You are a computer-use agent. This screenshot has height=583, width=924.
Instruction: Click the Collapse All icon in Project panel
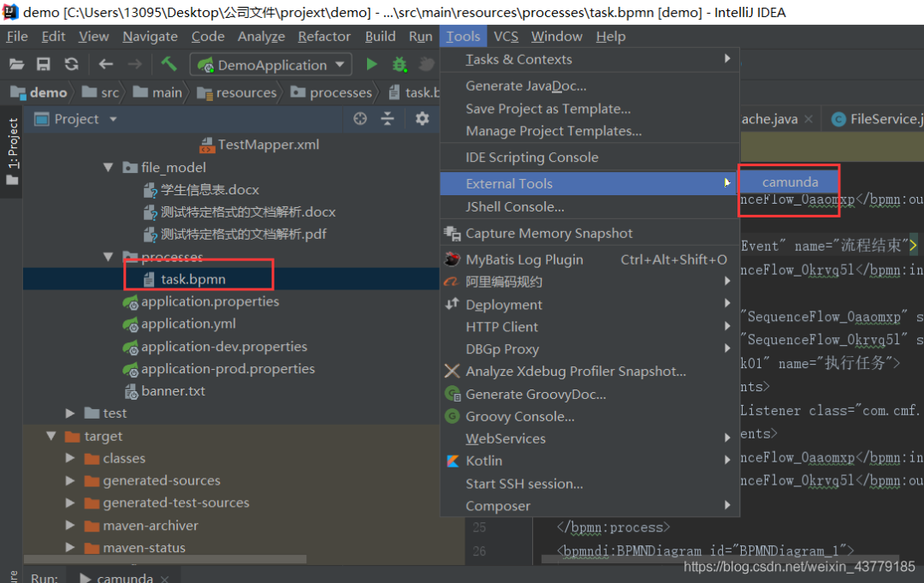point(388,119)
